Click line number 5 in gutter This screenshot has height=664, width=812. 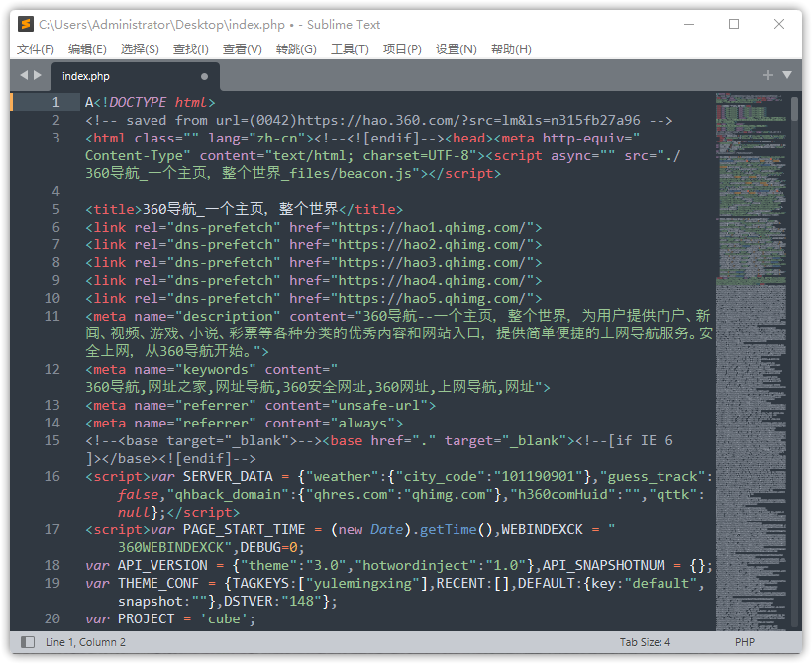55,209
